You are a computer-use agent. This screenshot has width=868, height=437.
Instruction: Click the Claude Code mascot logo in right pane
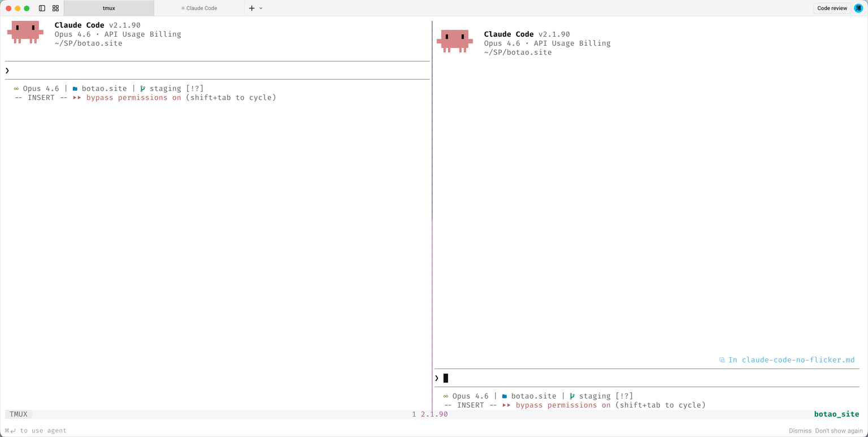point(455,41)
